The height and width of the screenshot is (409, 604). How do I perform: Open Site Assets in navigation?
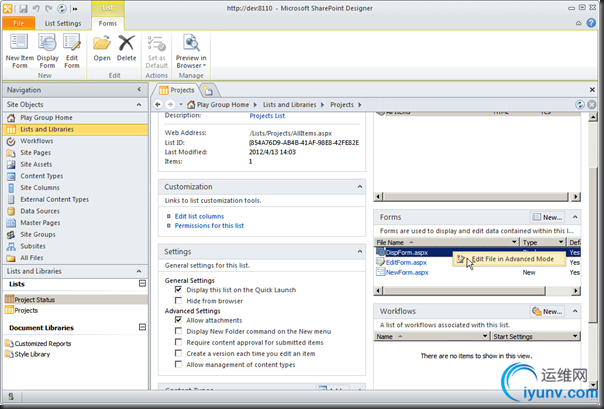pyautogui.click(x=36, y=164)
